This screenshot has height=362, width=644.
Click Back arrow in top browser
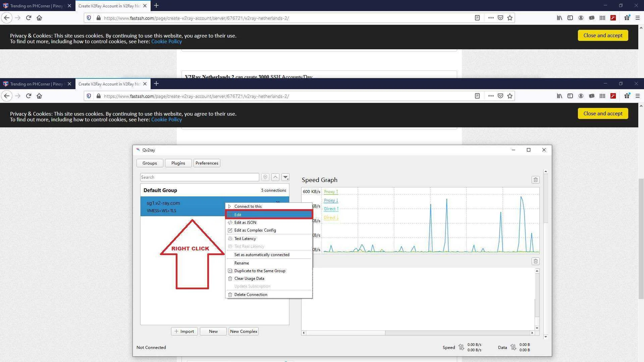coord(7,18)
